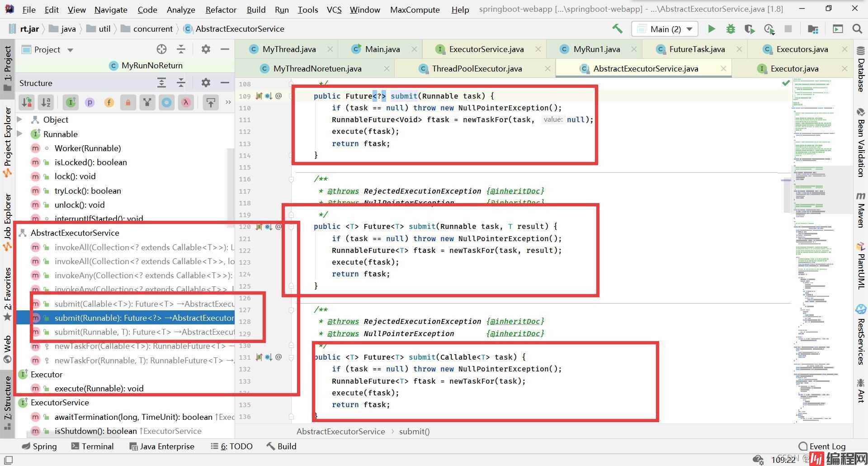Collapse all in the Project panel header

(181, 49)
